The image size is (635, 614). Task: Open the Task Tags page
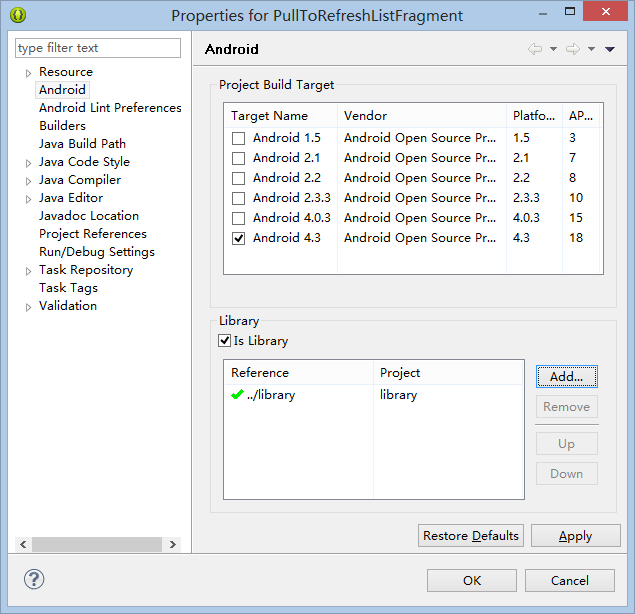click(x=68, y=288)
